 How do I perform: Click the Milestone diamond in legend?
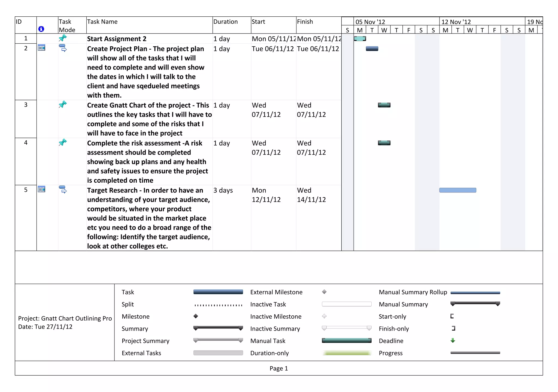tap(196, 316)
